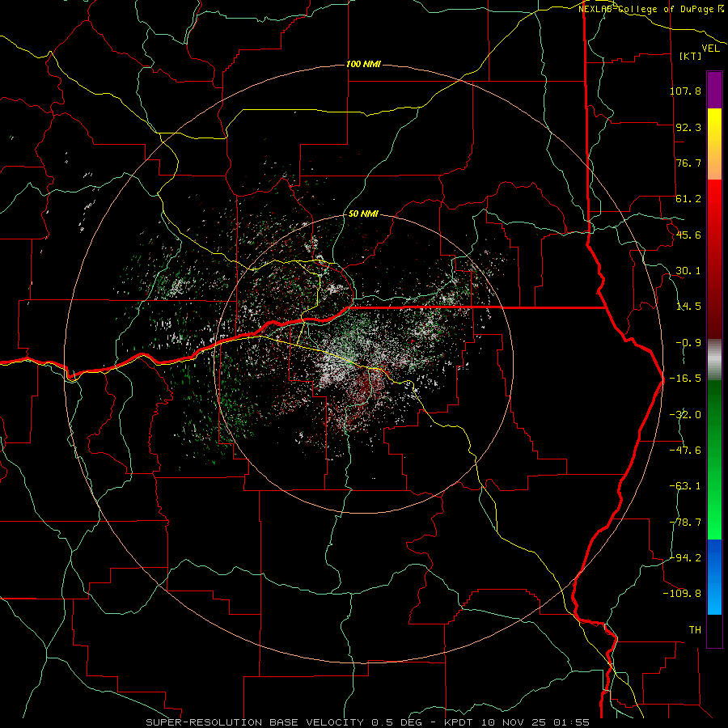Click the Super-Resolution Base Velocity KPDT caption

pyautogui.click(x=368, y=722)
